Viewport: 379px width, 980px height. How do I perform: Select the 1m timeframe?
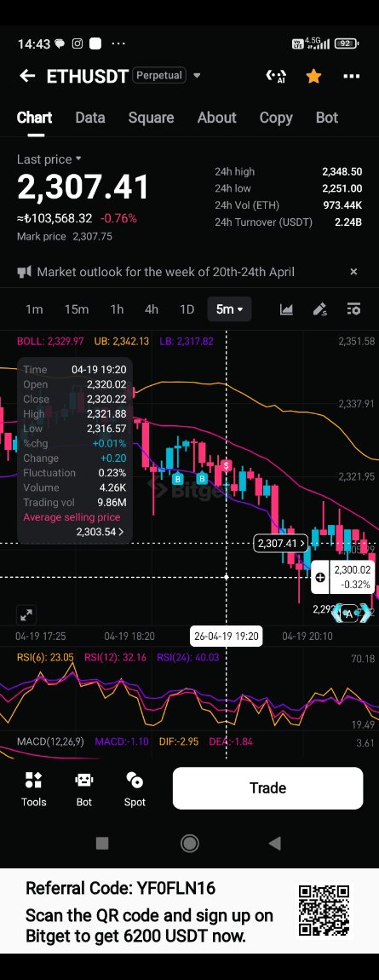point(34,309)
